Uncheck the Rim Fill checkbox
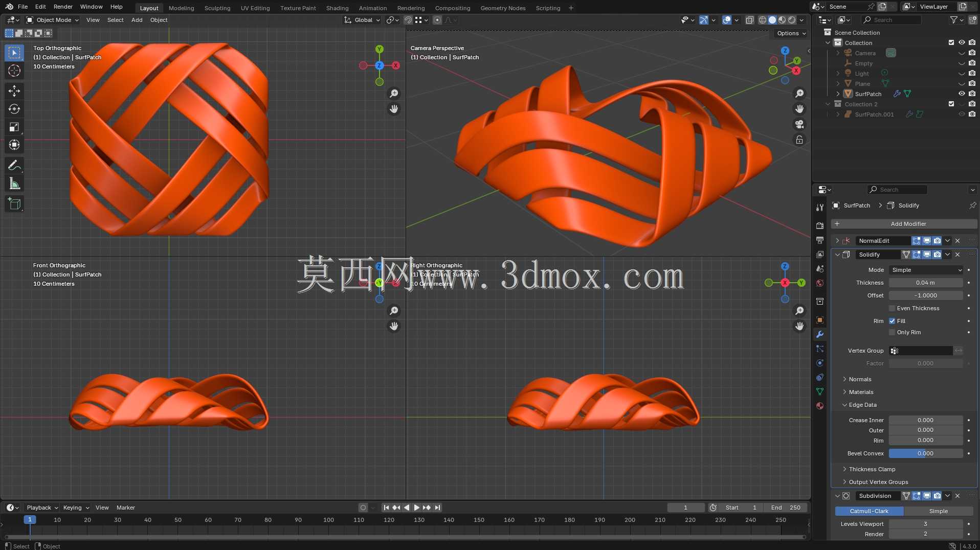980x550 pixels. [x=892, y=321]
